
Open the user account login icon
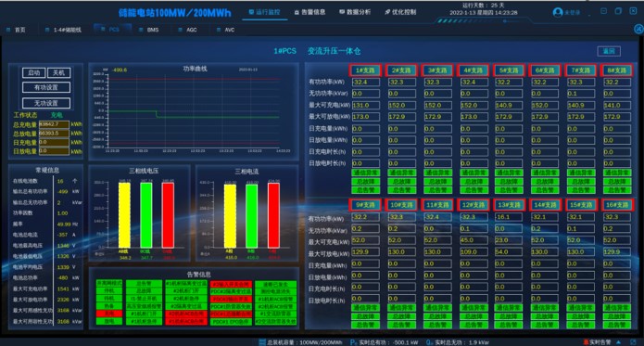pyautogui.click(x=557, y=12)
